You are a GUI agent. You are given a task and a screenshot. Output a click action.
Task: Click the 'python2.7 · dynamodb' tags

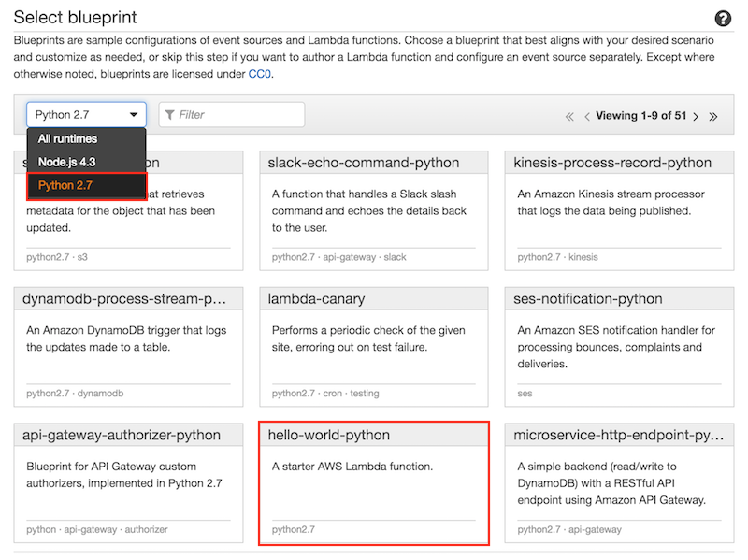coord(75,394)
